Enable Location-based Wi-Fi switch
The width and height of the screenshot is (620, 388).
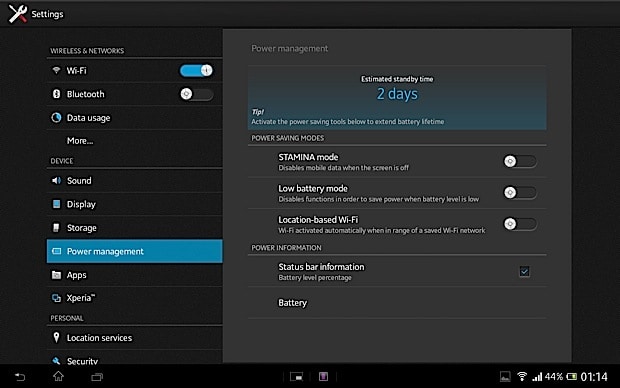click(520, 224)
